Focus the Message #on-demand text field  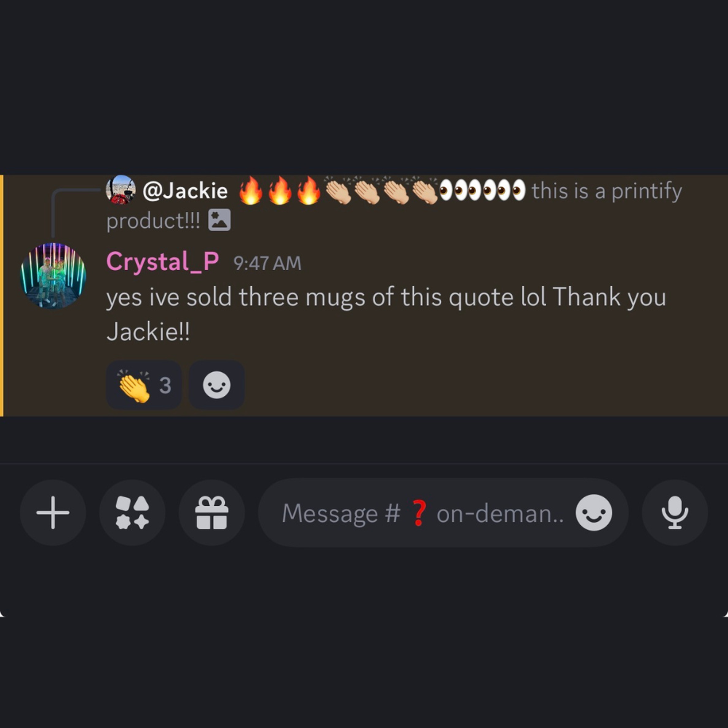click(x=423, y=513)
